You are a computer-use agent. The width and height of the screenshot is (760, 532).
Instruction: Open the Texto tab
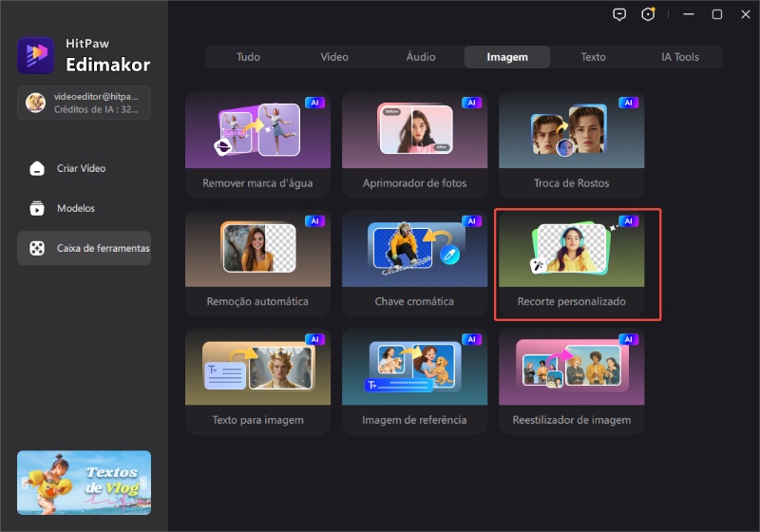coord(593,57)
